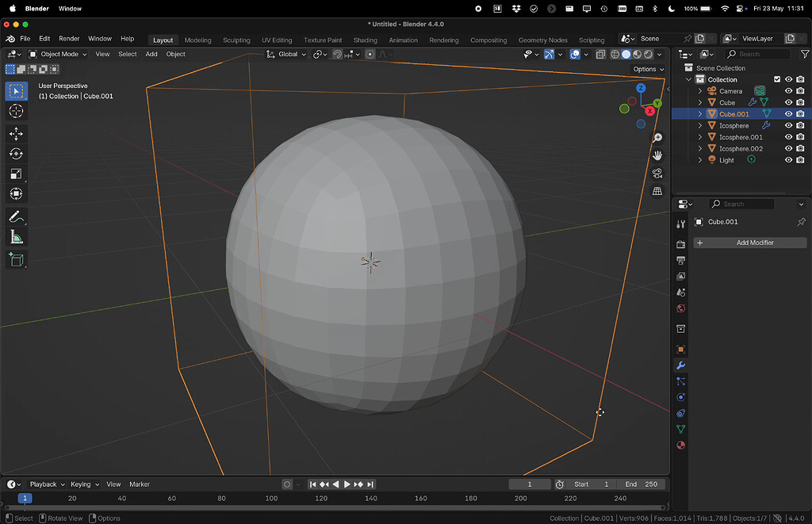Switch to the Sculpting workspace tab
812x524 pixels.
click(x=236, y=40)
